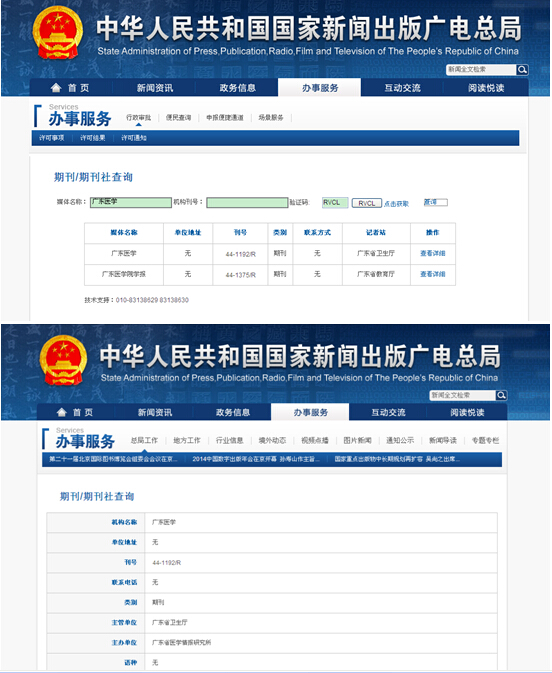Click the 44-1192/R value in the detail 刊号 row
Image resolution: width=552 pixels, height=673 pixels.
click(x=167, y=563)
